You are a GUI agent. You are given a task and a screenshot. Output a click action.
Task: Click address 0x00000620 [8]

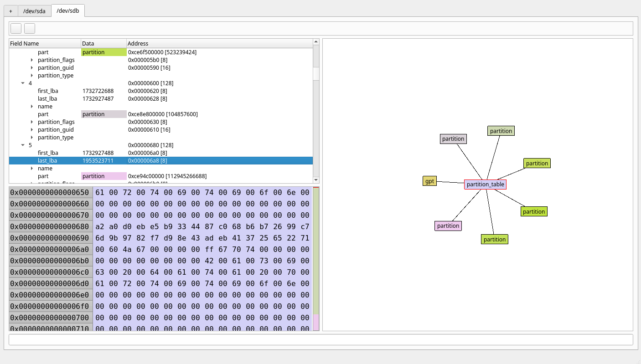pos(148,91)
